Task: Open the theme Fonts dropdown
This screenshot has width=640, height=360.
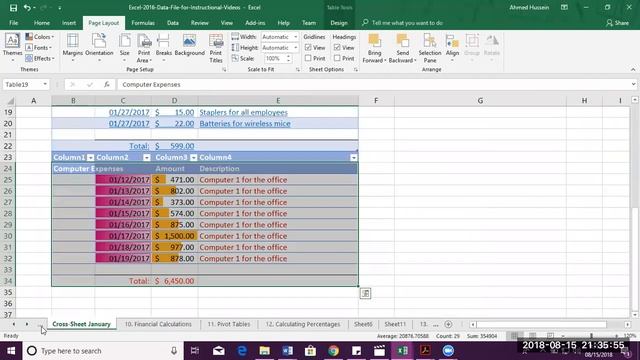Action: coord(39,48)
